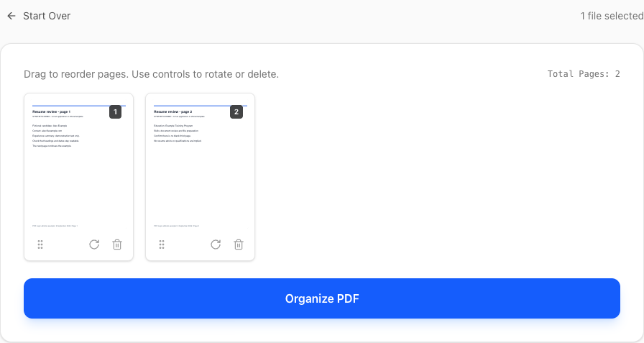Delete page 1 using its trash icon
The height and width of the screenshot is (343, 644).
pos(117,244)
